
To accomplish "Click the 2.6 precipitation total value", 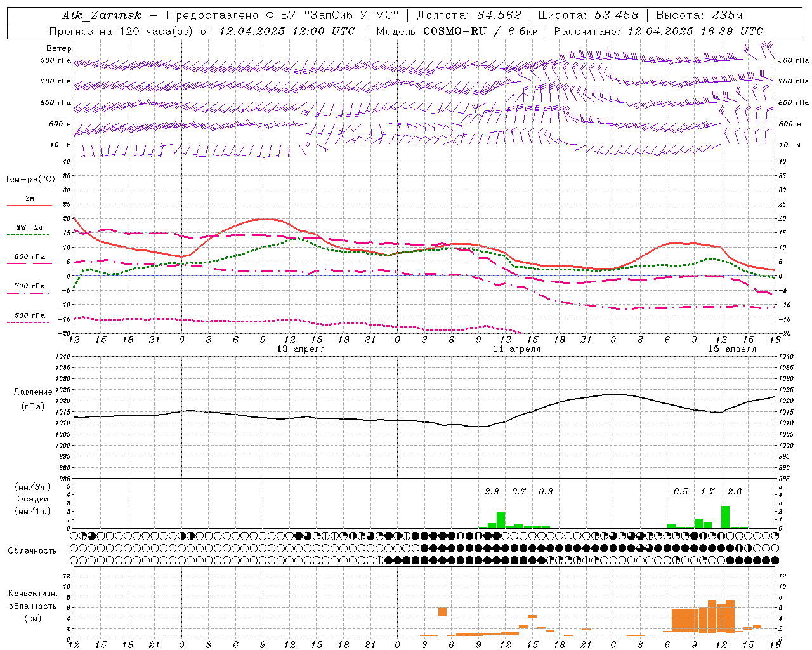I will click(735, 491).
